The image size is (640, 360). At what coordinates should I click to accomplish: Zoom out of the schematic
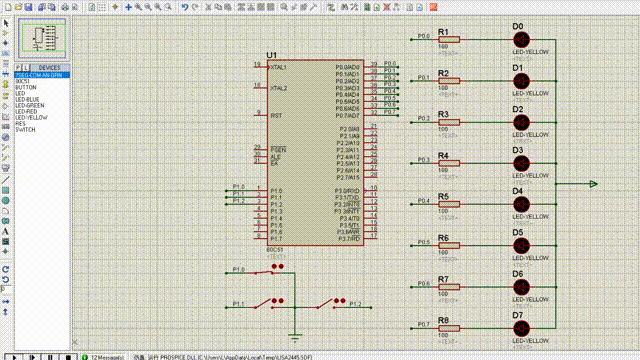tap(148, 7)
